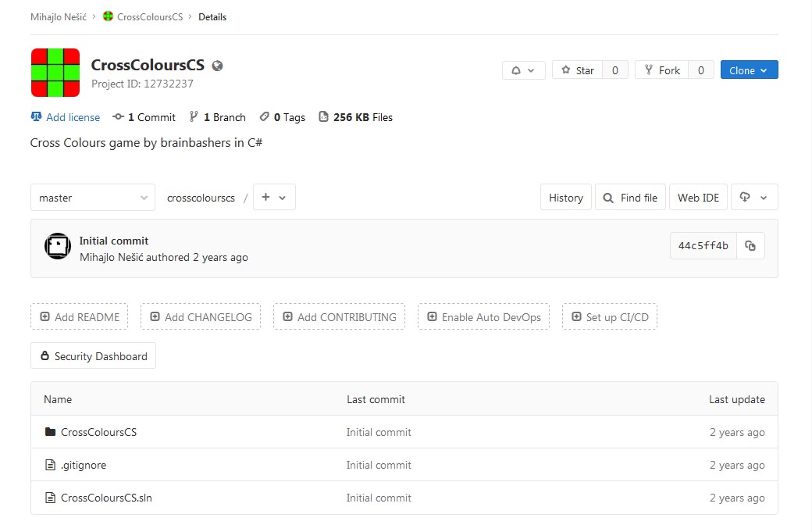Go to Mihajlo Nešić breadcrumb

[x=59, y=16]
